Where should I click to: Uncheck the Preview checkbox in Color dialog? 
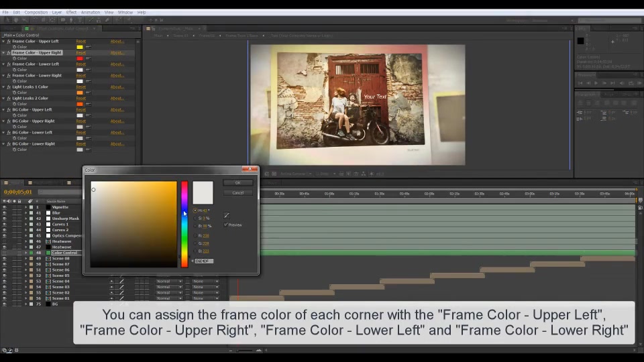(226, 225)
